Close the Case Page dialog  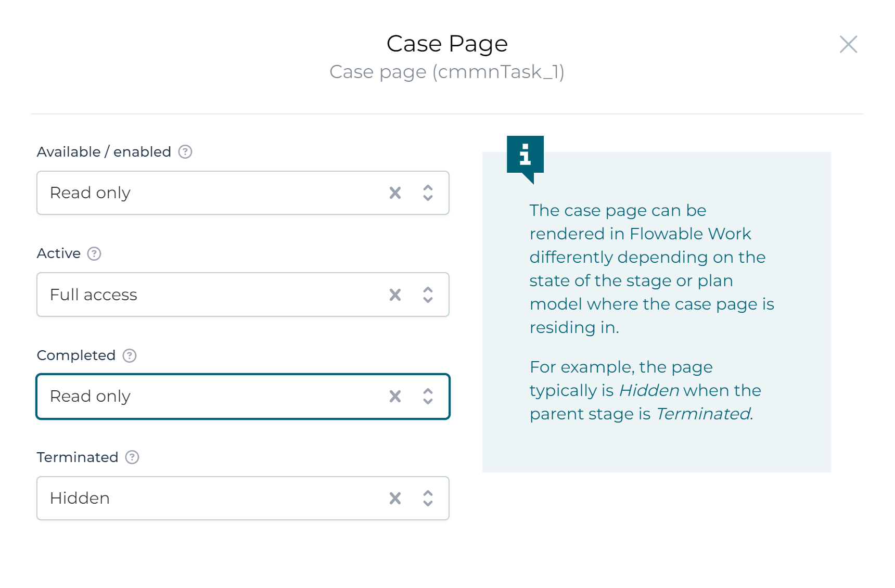pos(849,45)
